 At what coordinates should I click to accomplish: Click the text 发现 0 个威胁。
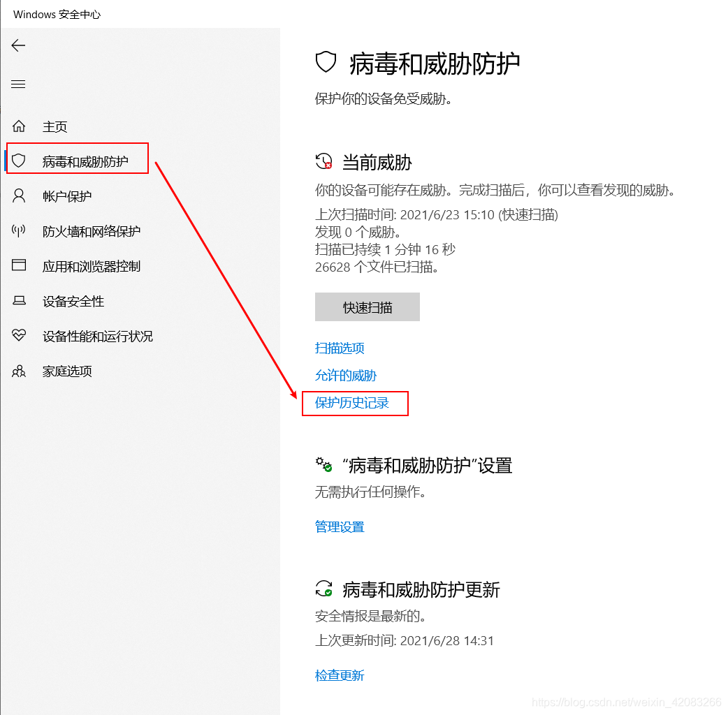(358, 232)
